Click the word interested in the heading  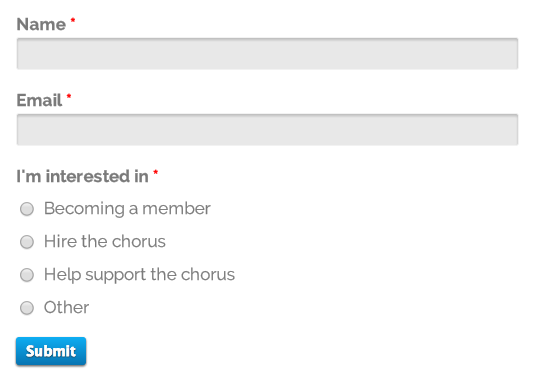click(x=88, y=176)
